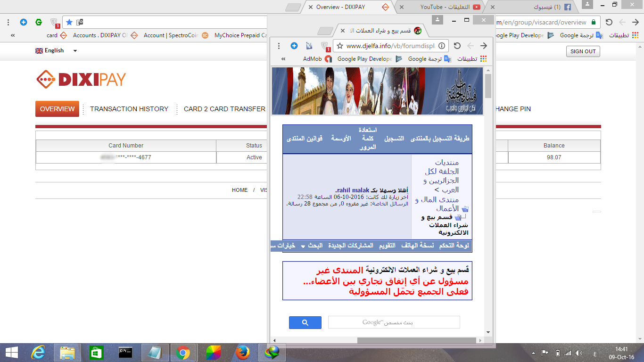
Task: Reload the djelfa forum page
Action: click(457, 46)
